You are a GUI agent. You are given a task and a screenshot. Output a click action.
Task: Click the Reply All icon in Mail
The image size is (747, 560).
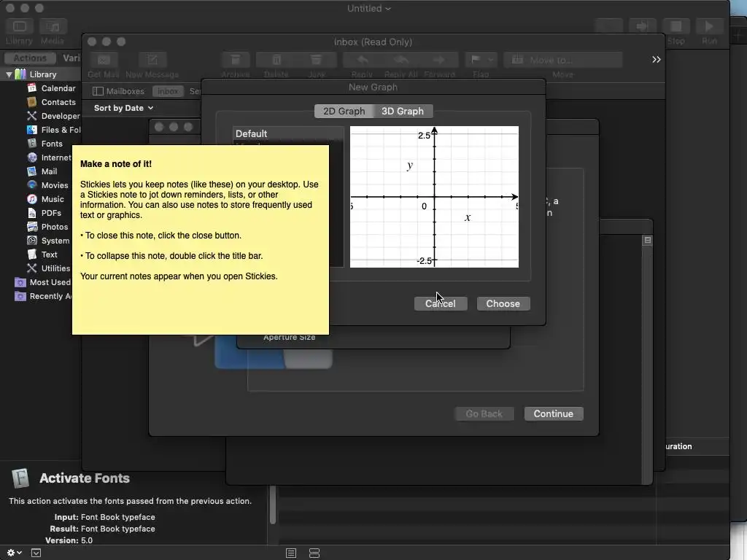(x=401, y=60)
